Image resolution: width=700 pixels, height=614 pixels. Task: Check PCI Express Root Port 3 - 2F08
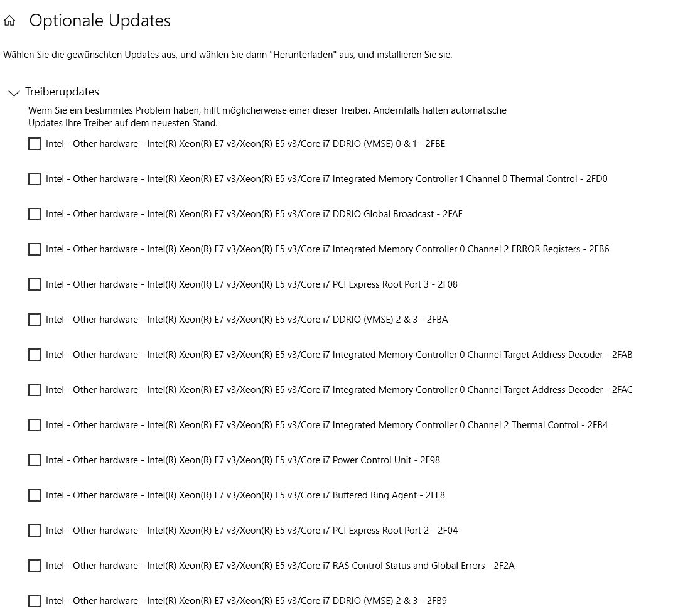(35, 284)
